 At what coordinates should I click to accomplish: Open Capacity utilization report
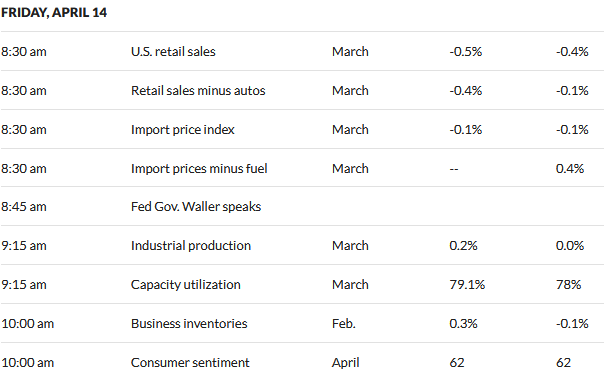point(186,285)
